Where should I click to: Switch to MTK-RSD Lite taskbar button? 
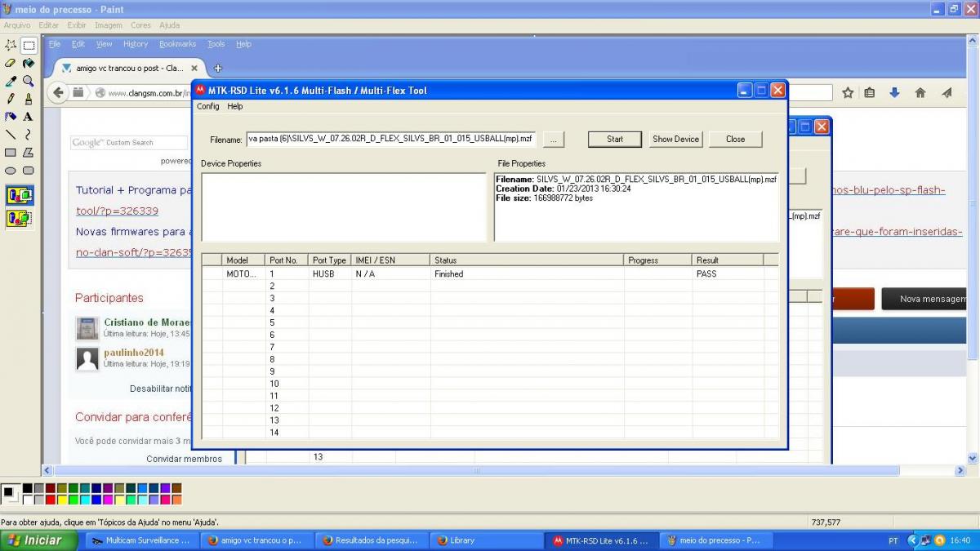tap(601, 540)
